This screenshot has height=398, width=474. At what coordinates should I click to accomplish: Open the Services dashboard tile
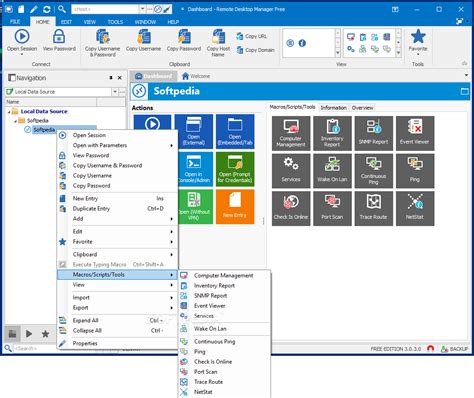[291, 171]
